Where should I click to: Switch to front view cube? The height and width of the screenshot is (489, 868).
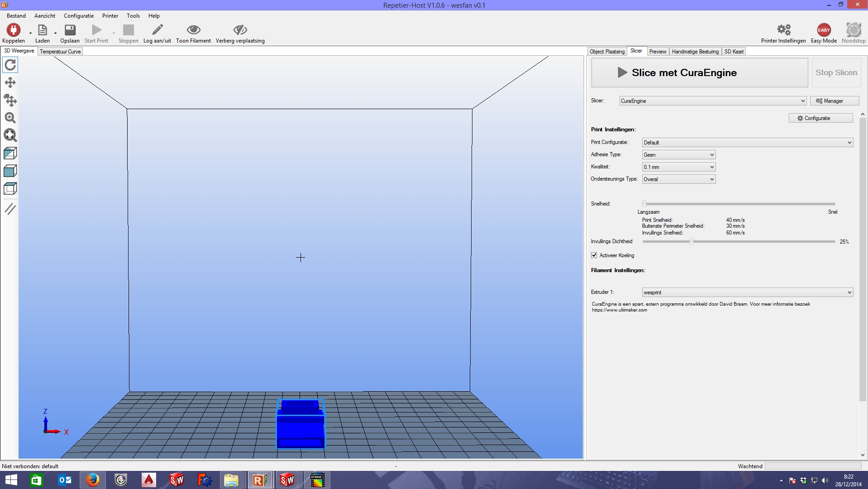click(10, 171)
